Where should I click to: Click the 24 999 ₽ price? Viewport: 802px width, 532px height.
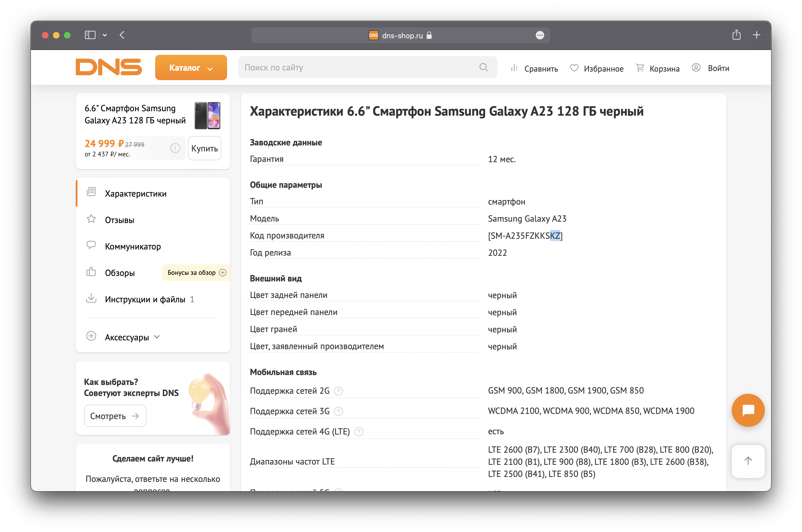[104, 143]
